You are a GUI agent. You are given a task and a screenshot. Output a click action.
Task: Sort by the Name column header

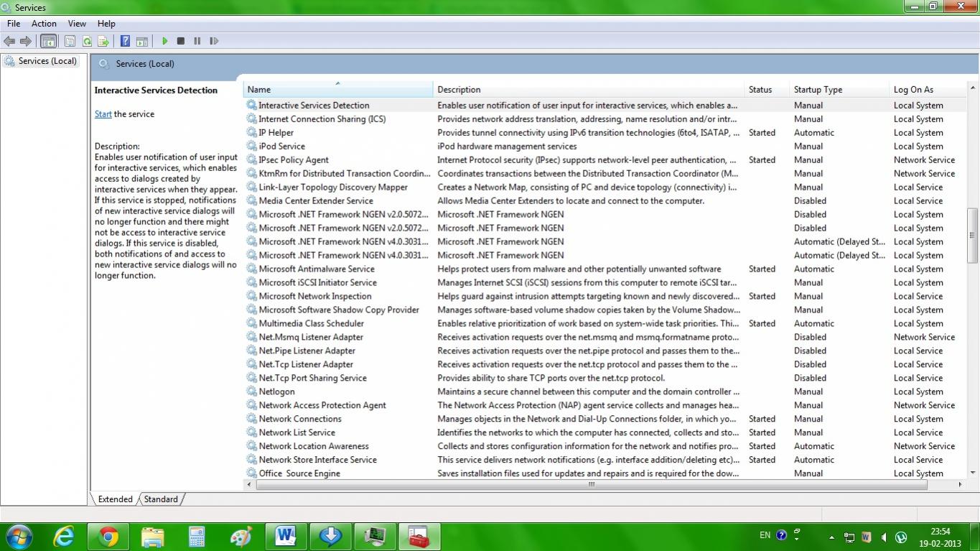(338, 90)
